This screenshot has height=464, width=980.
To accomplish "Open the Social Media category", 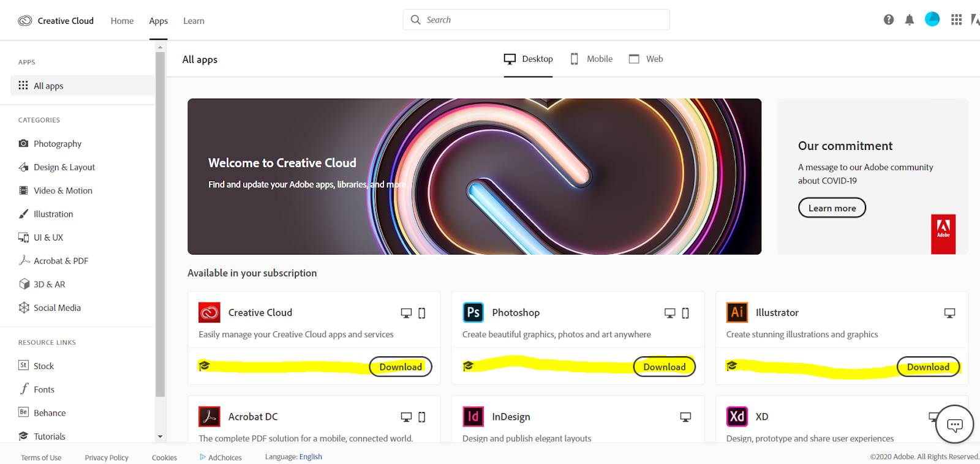I will [57, 307].
